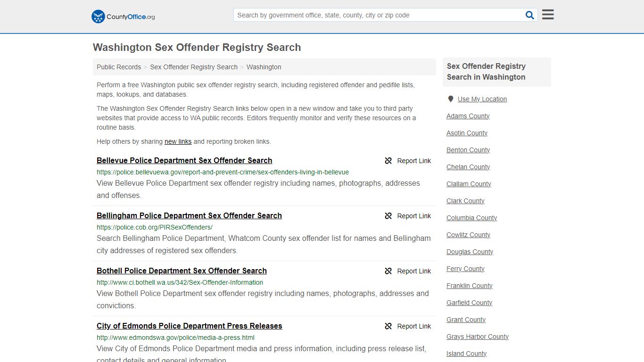Open City of Edmonds Police Department Press Releases

190,326
